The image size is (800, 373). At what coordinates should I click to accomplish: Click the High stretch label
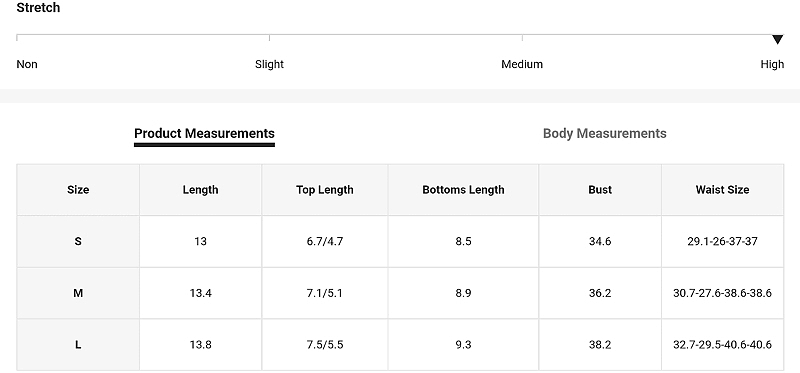pyautogui.click(x=772, y=64)
